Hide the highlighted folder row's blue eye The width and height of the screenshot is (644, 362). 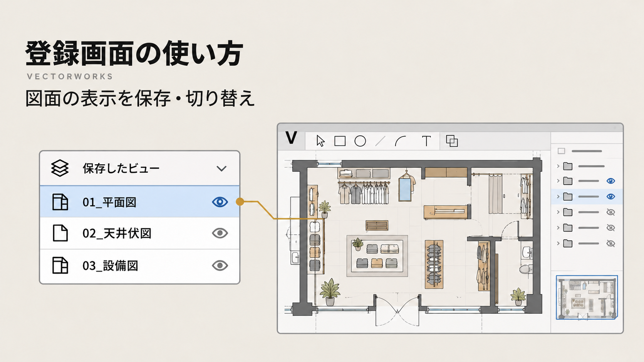pyautogui.click(x=611, y=197)
